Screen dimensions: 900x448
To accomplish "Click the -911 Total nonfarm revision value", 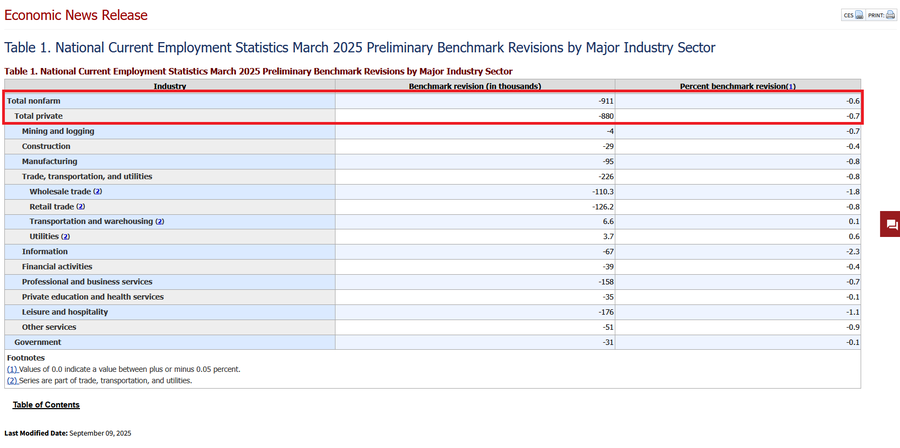I will 606,101.
